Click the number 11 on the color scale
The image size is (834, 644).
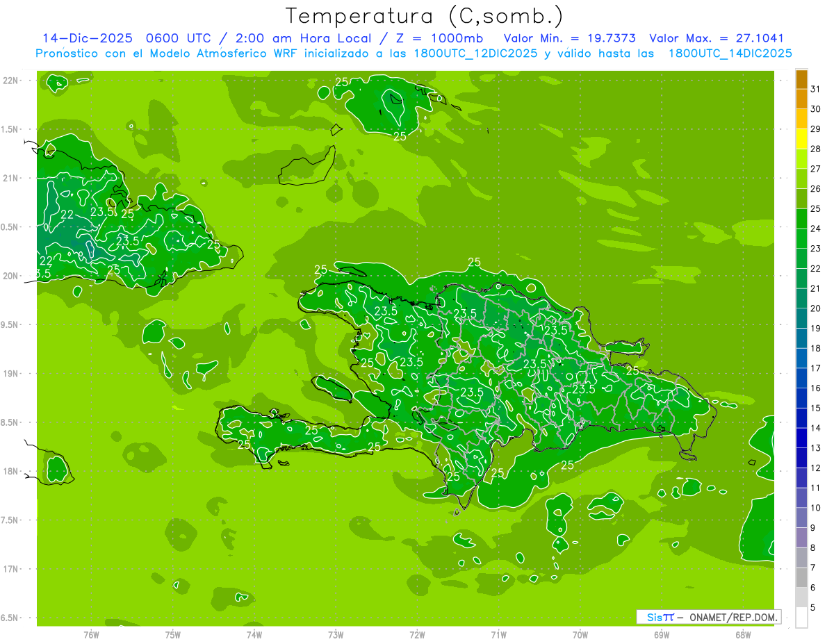coord(816,488)
